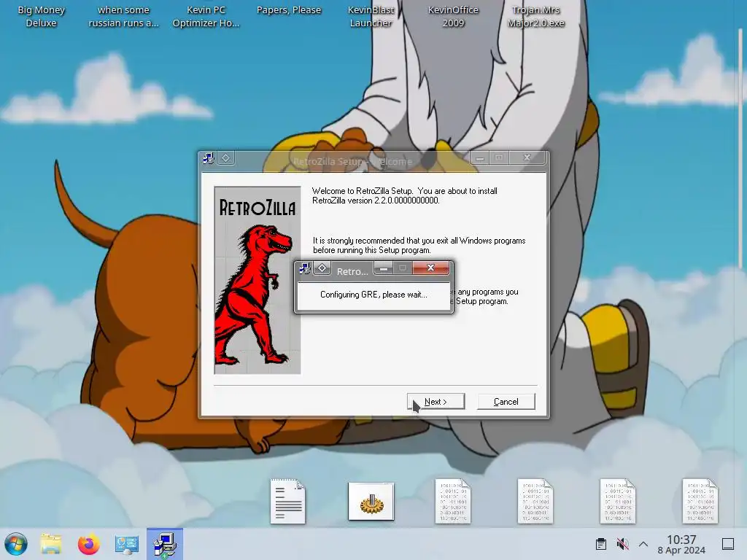Click the RetroZilla red dinosaur image
The image size is (747, 560).
coord(258,280)
